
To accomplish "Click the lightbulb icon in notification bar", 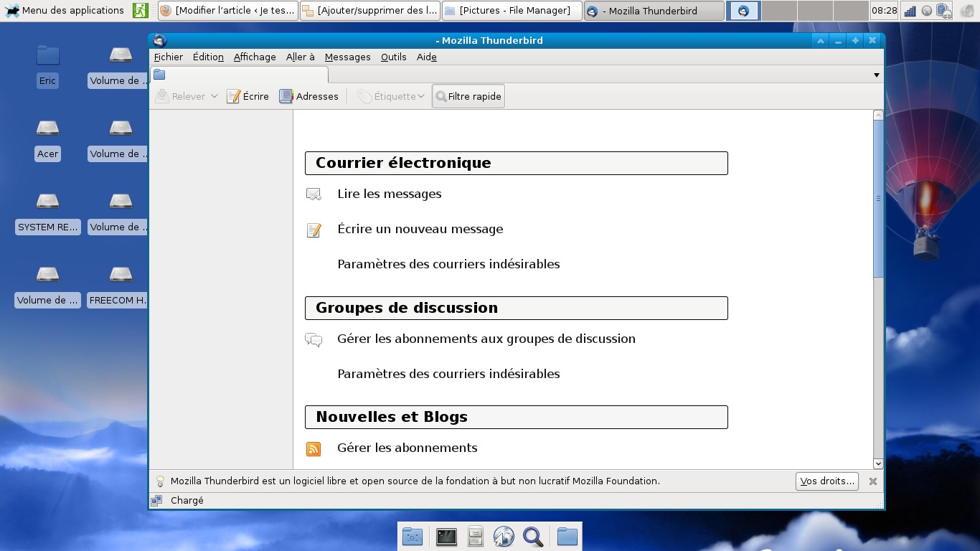I will tap(160, 481).
